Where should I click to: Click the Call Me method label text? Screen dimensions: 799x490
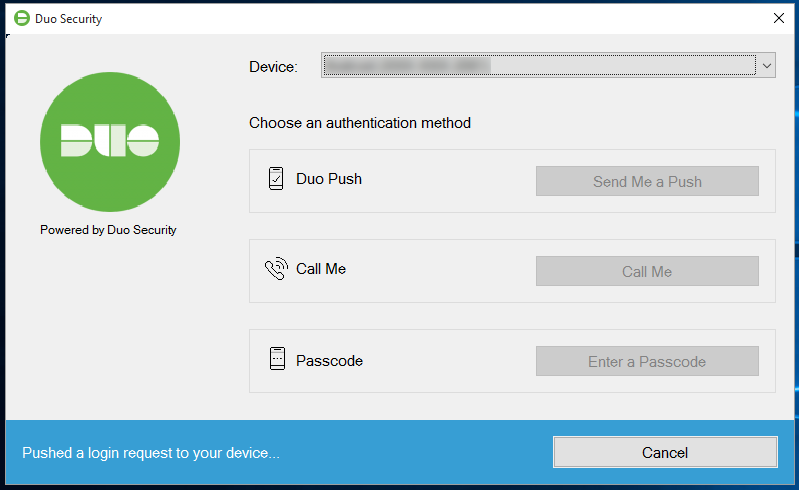[321, 270]
